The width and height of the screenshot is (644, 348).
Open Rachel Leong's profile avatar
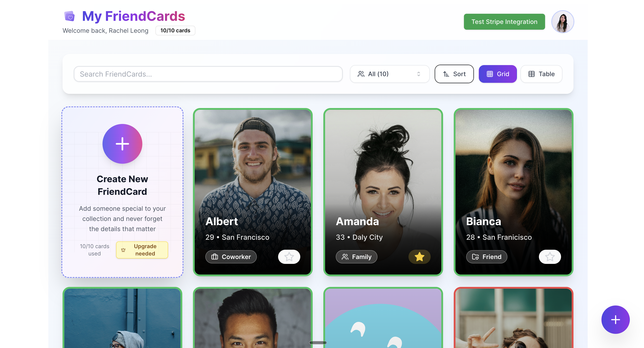pos(562,22)
